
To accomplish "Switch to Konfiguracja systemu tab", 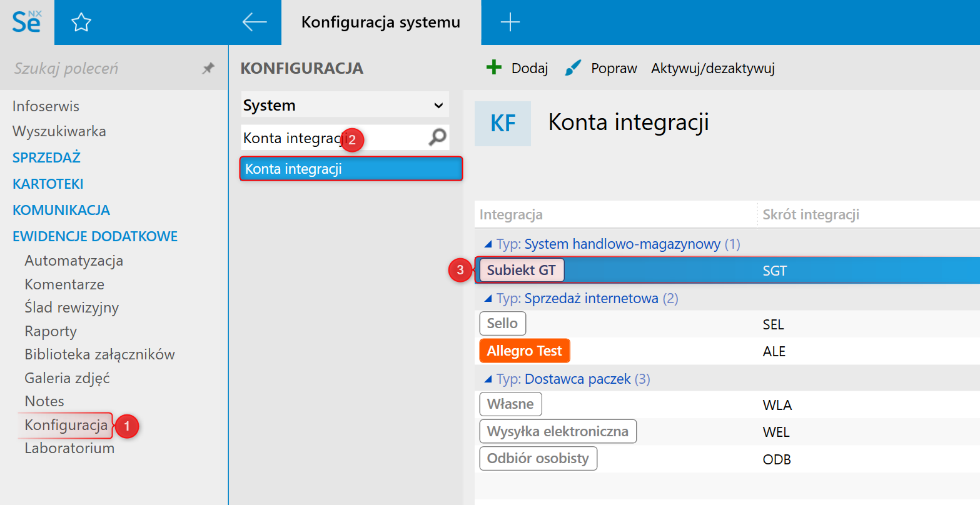I will coord(380,22).
